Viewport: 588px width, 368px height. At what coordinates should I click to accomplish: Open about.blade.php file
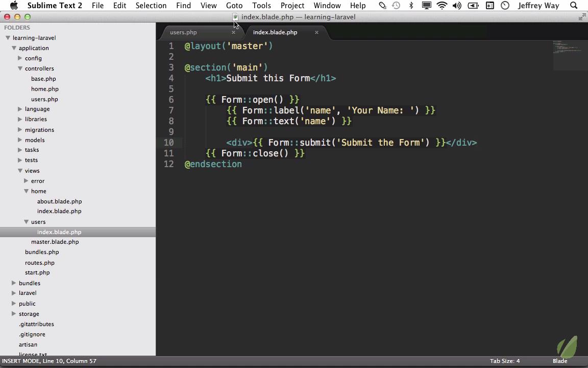coord(59,201)
